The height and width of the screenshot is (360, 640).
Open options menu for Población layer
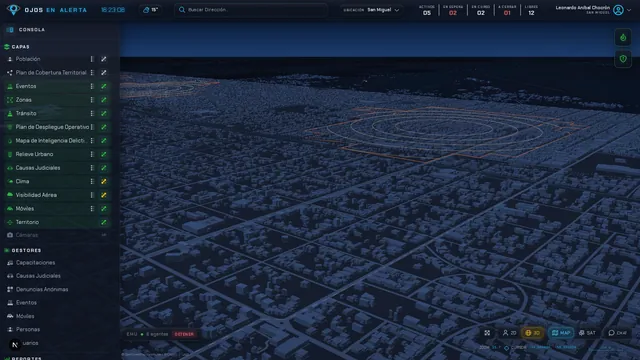(x=92, y=59)
